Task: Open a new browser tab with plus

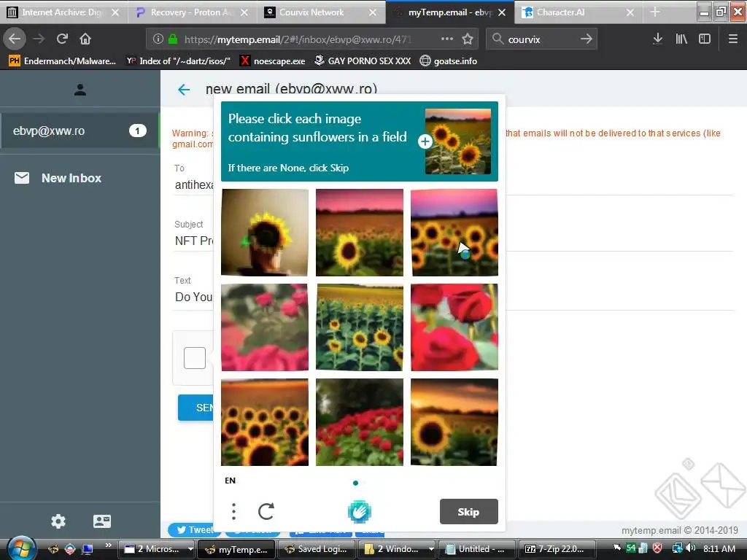Action: point(655,12)
